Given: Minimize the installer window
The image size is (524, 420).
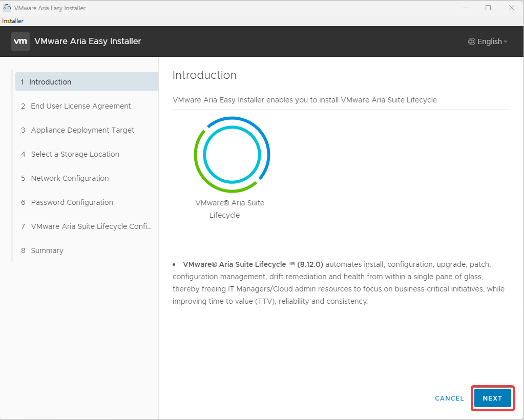Looking at the screenshot, I should [465, 8].
